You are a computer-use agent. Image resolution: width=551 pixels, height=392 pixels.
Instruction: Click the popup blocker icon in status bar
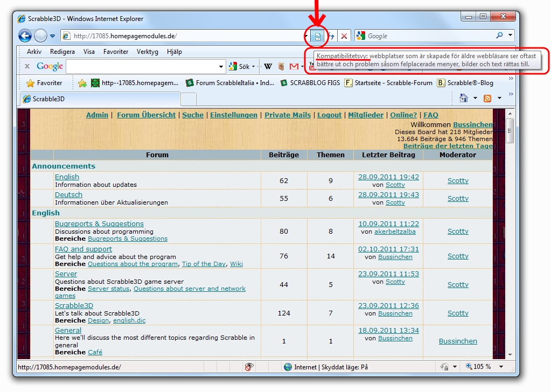249,367
